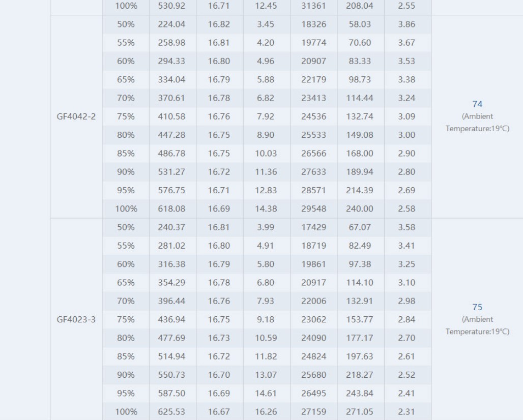Click the GF4042-2 propeller label
The height and width of the screenshot is (420, 523).
click(76, 116)
